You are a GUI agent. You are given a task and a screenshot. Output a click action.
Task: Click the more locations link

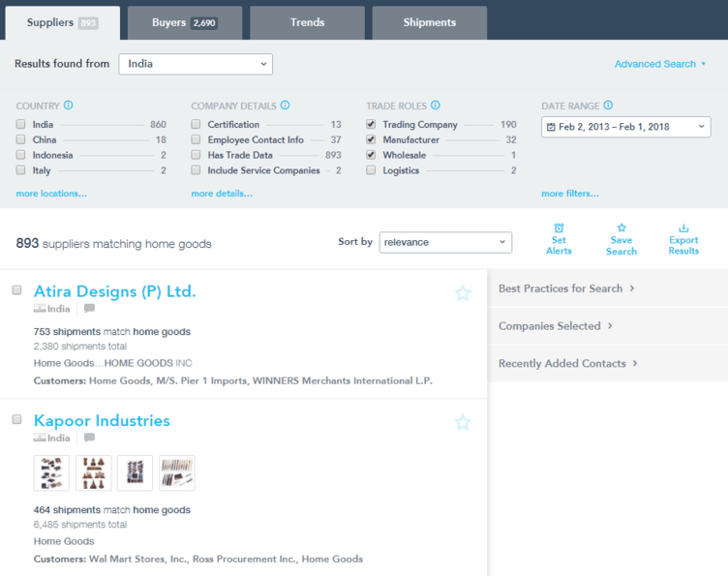51,194
